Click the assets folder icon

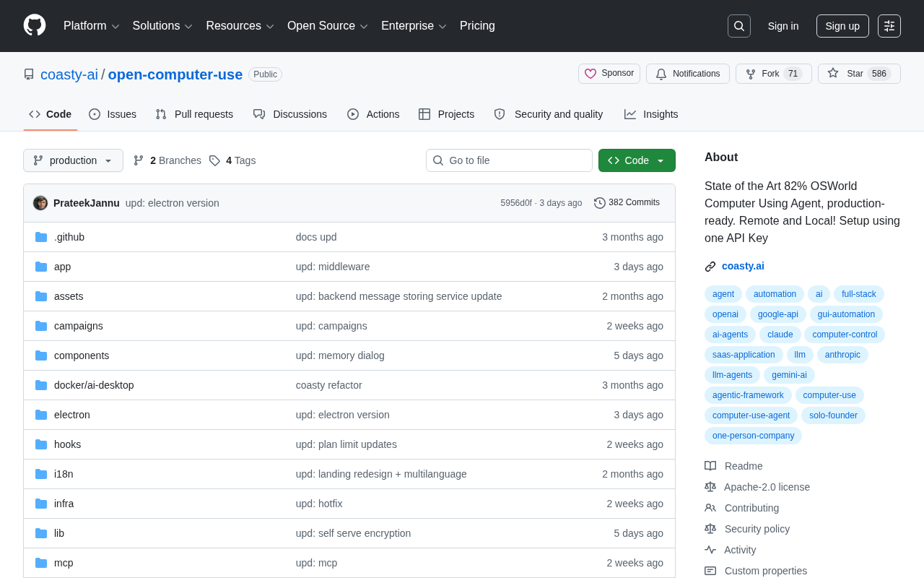tap(41, 296)
